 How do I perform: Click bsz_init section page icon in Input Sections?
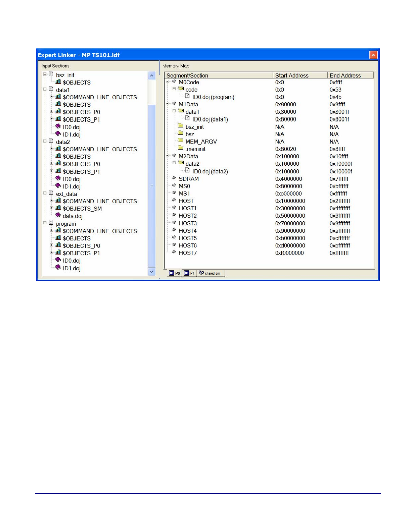[51, 75]
